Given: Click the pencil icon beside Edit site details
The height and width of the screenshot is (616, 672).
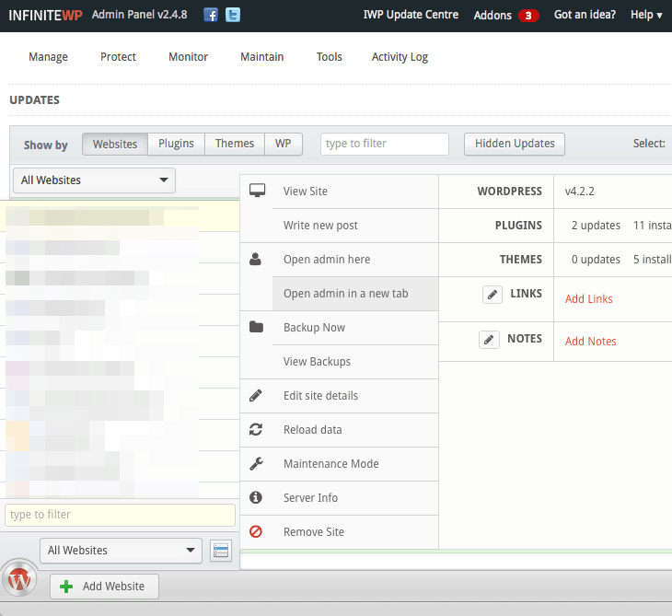Looking at the screenshot, I should pyautogui.click(x=256, y=395).
